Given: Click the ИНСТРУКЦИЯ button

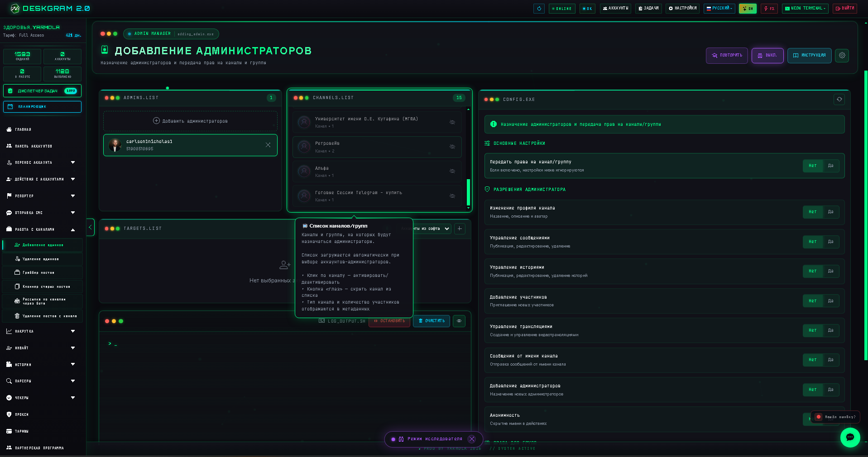Looking at the screenshot, I should click(809, 55).
